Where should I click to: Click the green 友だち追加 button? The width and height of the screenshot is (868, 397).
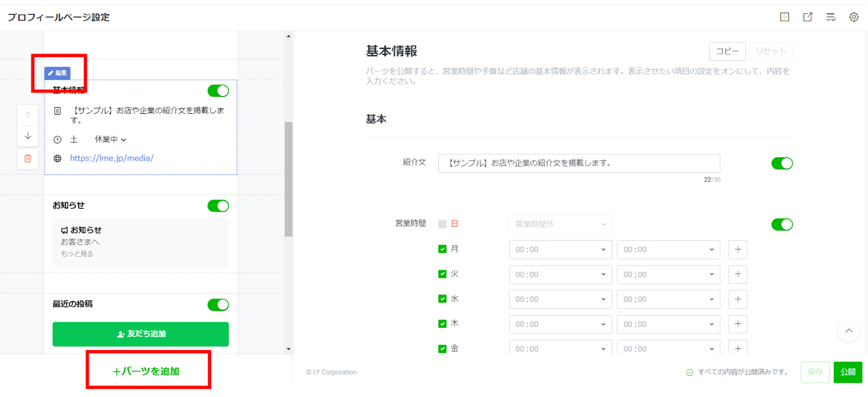(x=141, y=334)
